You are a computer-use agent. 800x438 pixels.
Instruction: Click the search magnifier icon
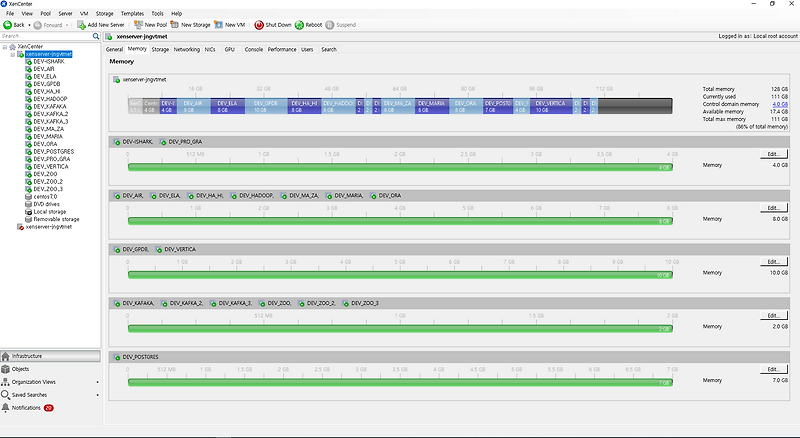tap(96, 36)
